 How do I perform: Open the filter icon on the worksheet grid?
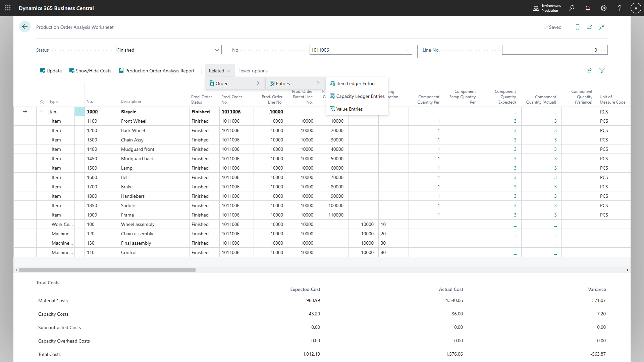click(602, 70)
